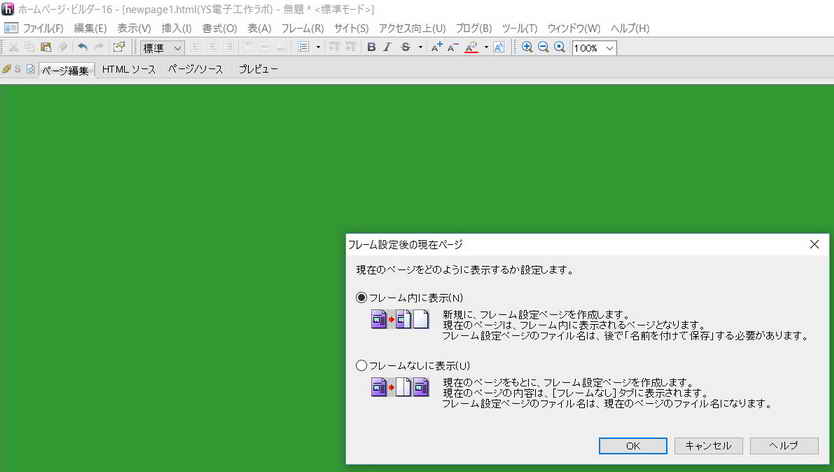Apply strikethrough with the S icon

[x=405, y=47]
